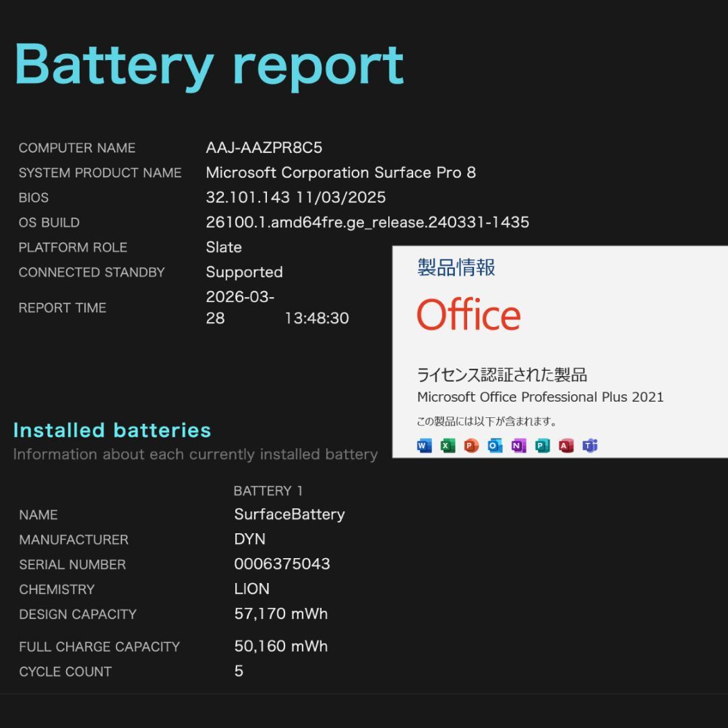Click the ライセンス認証された製品 label

point(502,375)
